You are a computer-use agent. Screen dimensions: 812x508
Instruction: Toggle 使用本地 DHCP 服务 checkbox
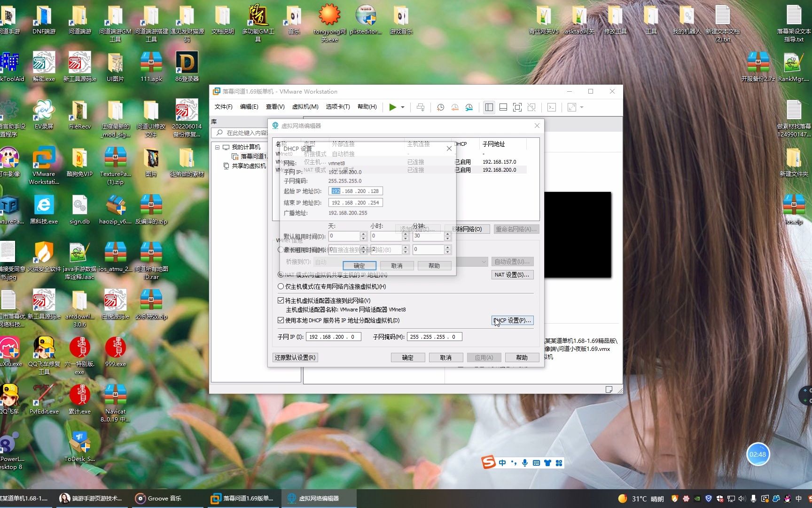coord(281,320)
